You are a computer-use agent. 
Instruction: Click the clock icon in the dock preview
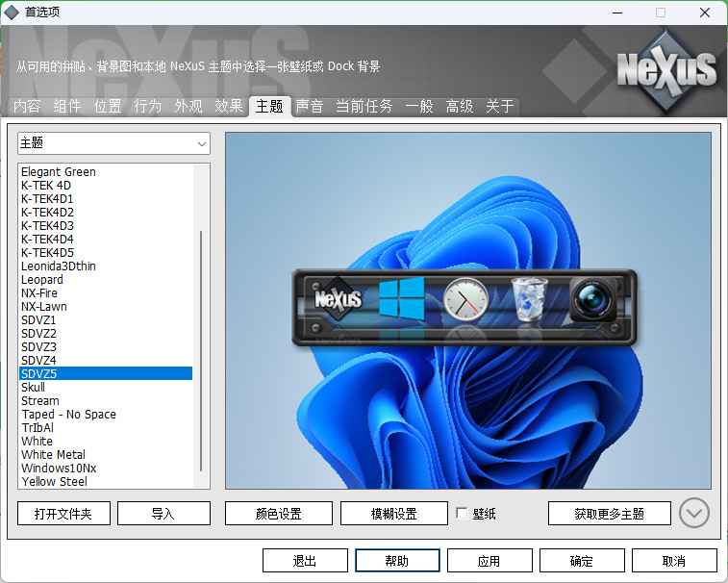tap(465, 299)
